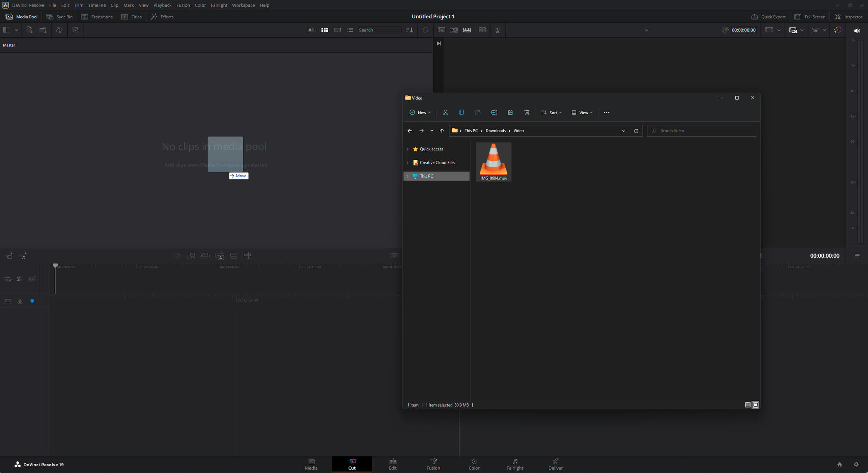Open the New item dropdown in Explorer
Image resolution: width=868 pixels, height=473 pixels.
click(x=420, y=113)
